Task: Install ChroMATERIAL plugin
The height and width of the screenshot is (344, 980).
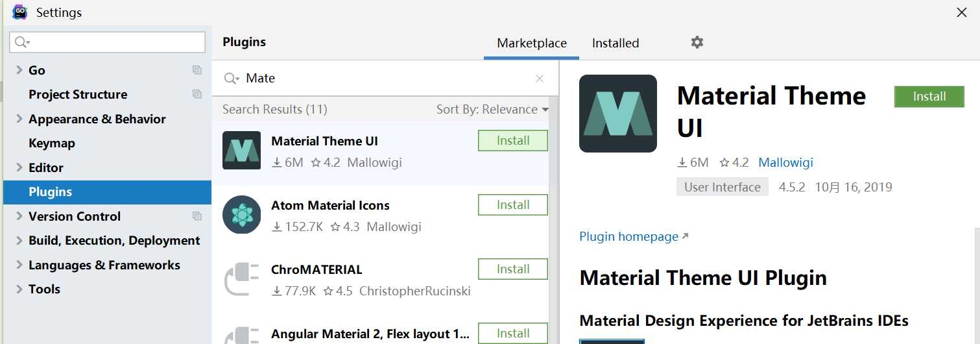Action: coord(513,269)
